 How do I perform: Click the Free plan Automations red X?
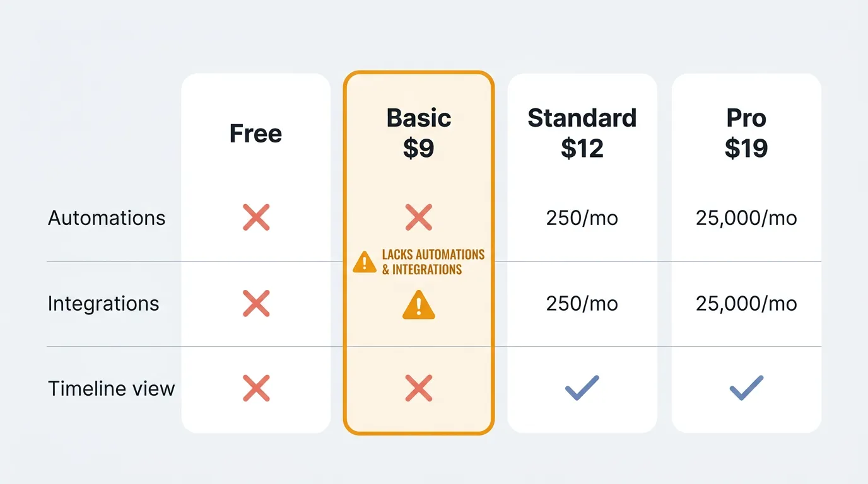click(256, 217)
